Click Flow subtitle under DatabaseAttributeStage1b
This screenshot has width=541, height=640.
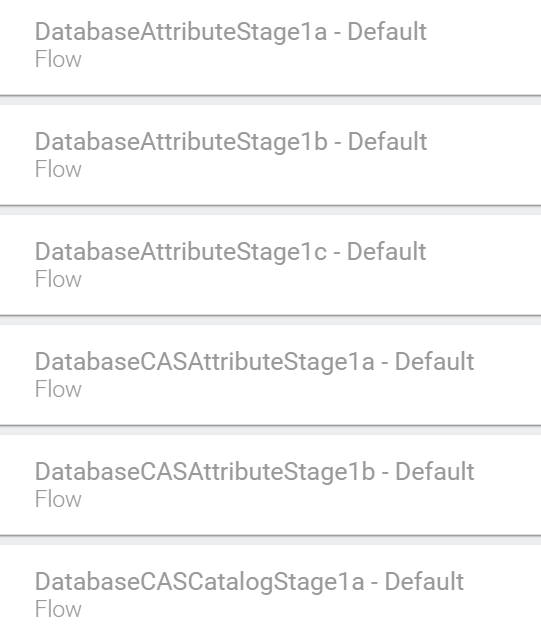[58, 169]
